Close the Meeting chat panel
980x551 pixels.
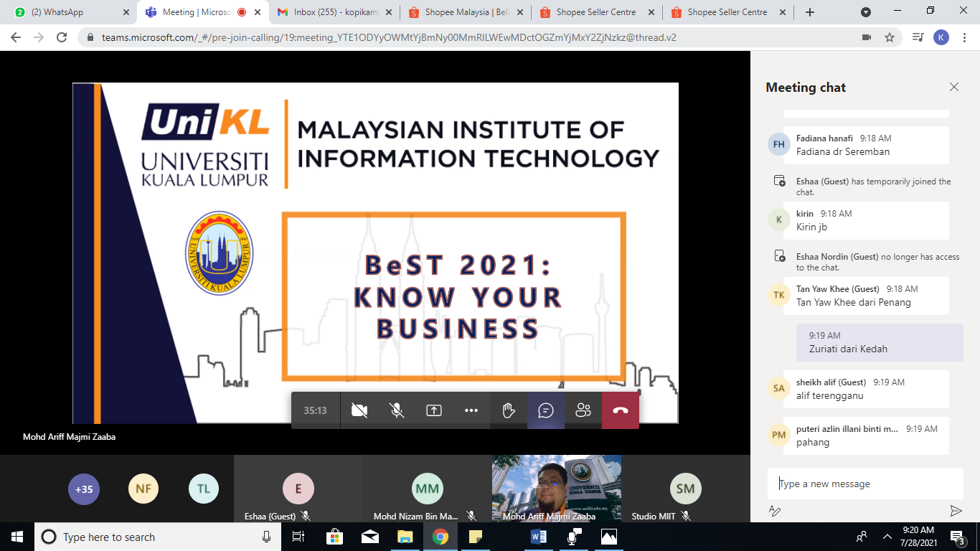click(x=954, y=87)
